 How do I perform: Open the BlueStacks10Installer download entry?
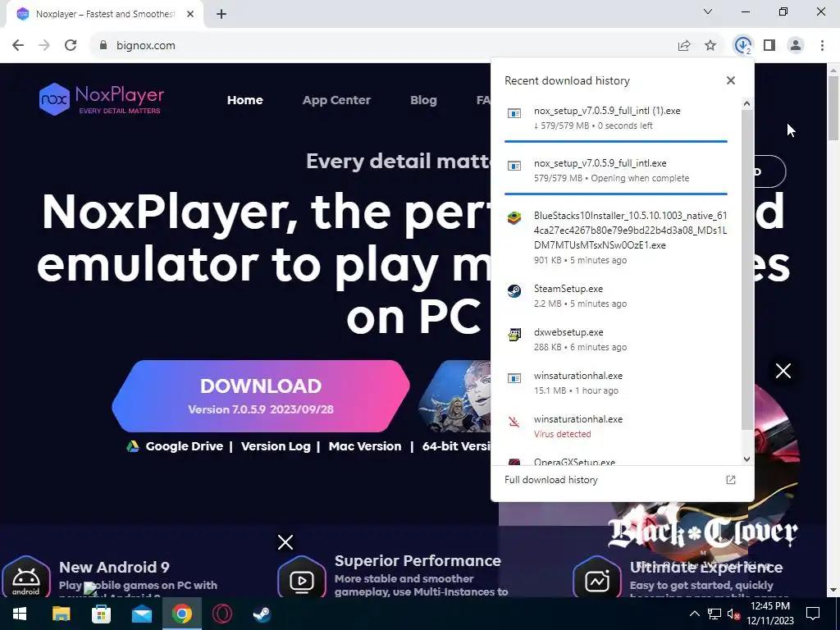click(616, 237)
